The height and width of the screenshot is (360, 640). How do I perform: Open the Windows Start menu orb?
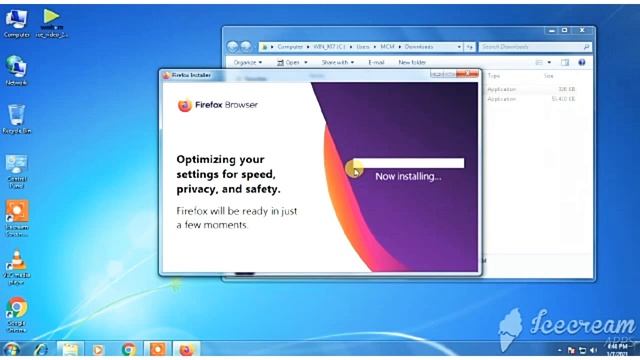click(11, 349)
